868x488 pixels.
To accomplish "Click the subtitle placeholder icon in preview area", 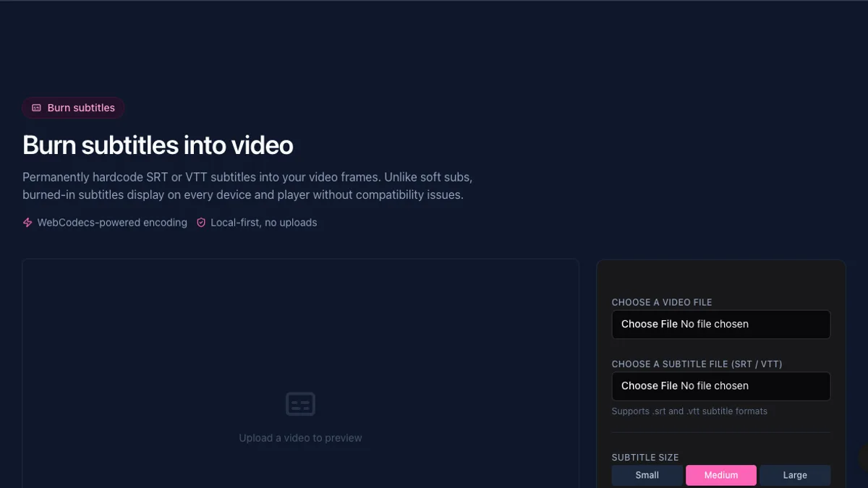I will point(300,403).
